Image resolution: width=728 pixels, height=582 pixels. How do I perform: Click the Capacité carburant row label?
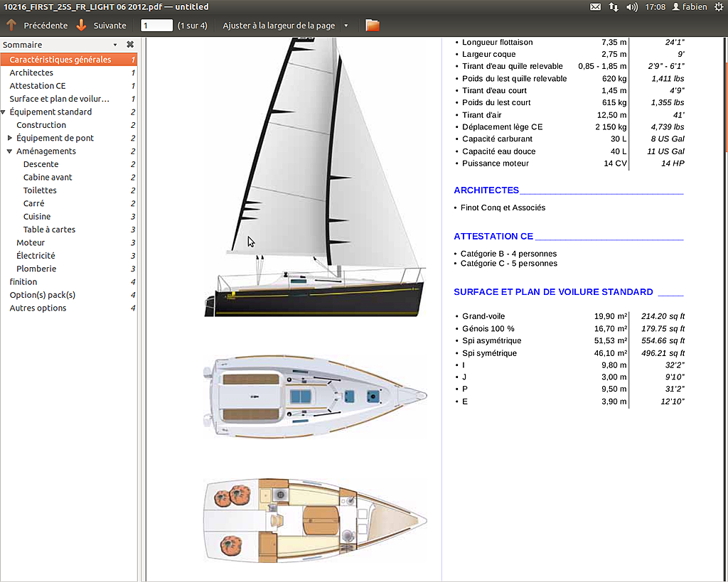tap(497, 139)
